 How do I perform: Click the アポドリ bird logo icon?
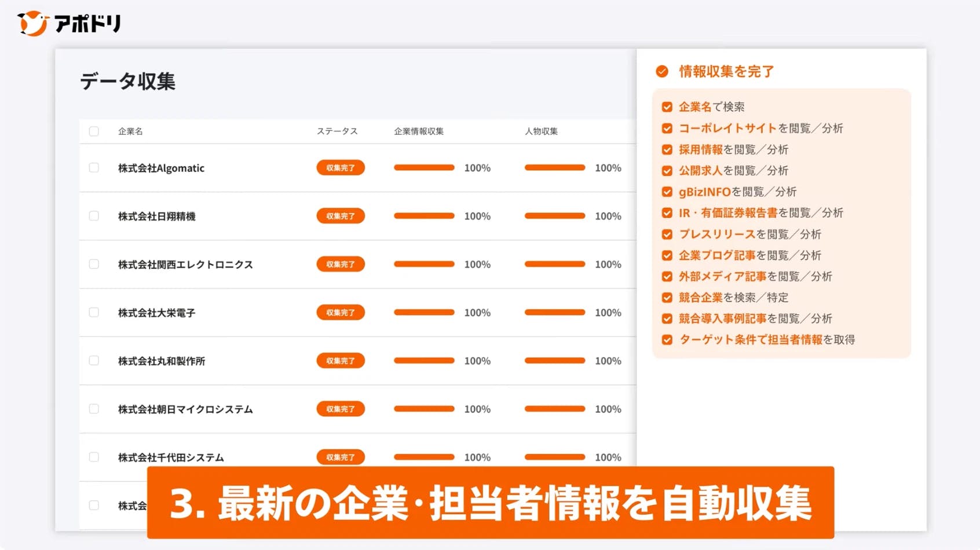point(32,24)
